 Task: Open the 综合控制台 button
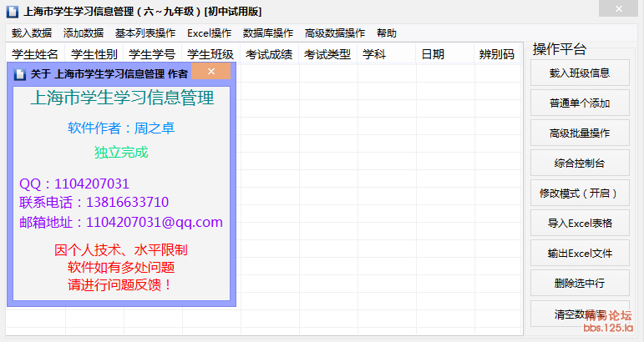pos(580,163)
